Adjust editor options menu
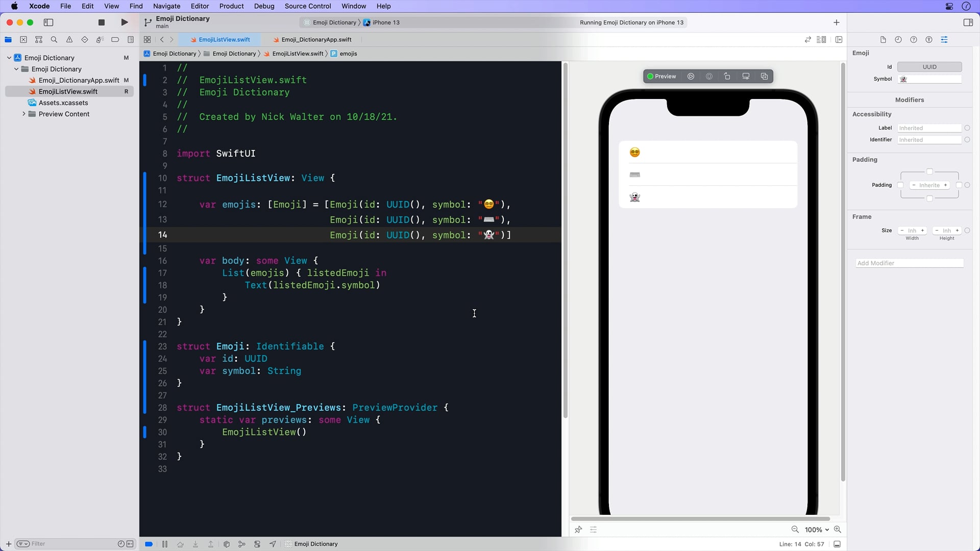Viewport: 980px width, 551px height. coord(821,40)
